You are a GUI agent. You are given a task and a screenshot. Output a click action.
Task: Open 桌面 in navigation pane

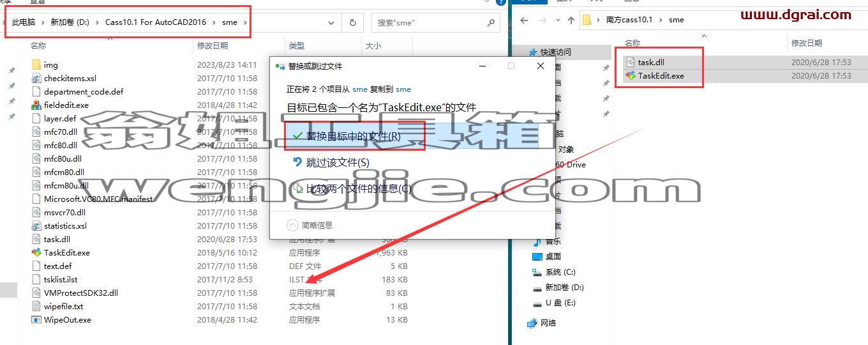(553, 256)
